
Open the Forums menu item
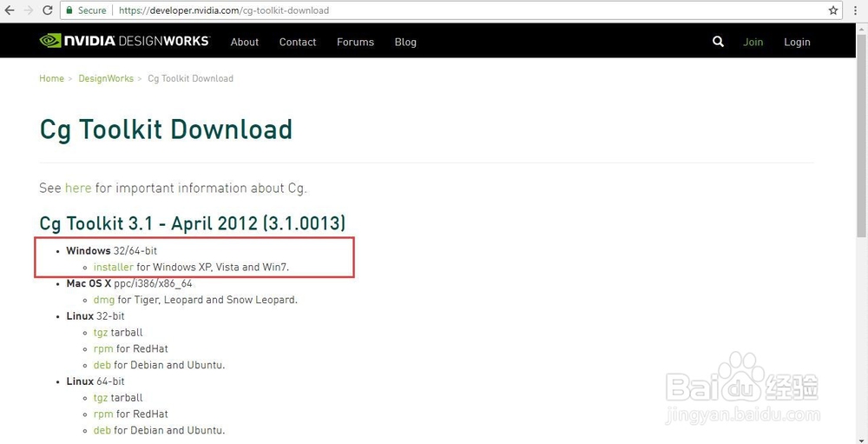point(355,42)
